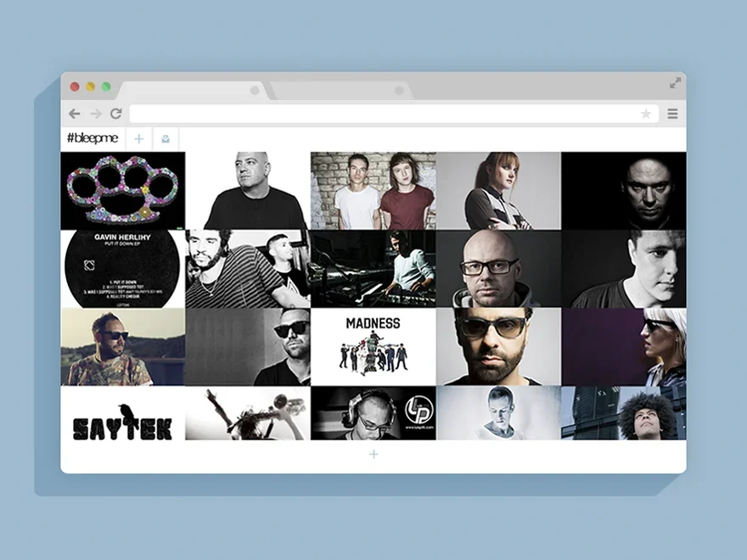Open the browser hamburger menu

(672, 114)
